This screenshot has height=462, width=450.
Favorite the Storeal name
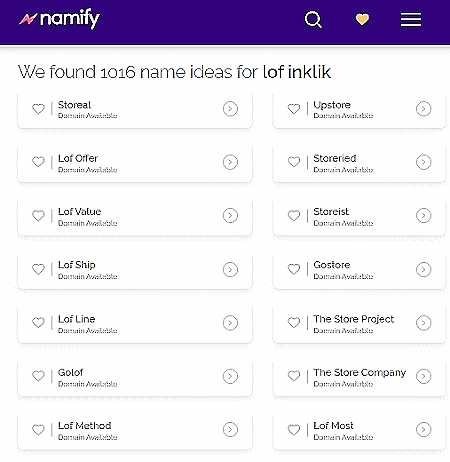click(x=38, y=109)
